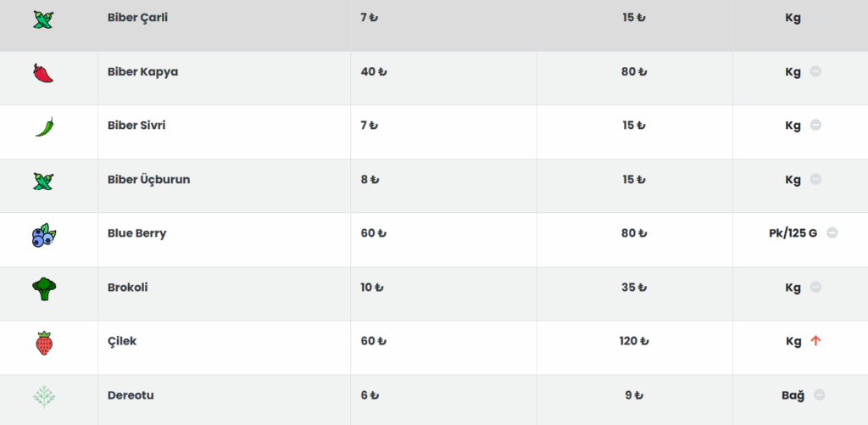Click the gray minus indicator in the Brokoli row
The image size is (868, 425).
815,287
